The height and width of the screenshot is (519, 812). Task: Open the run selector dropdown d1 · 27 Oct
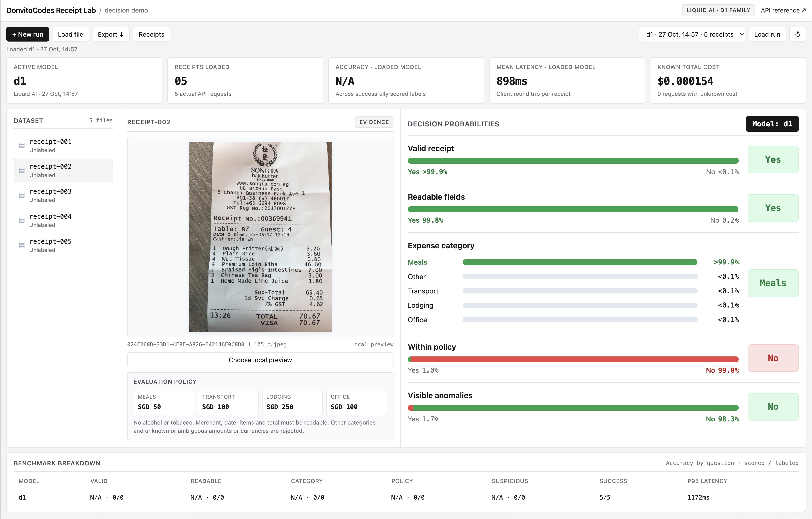[692, 34]
